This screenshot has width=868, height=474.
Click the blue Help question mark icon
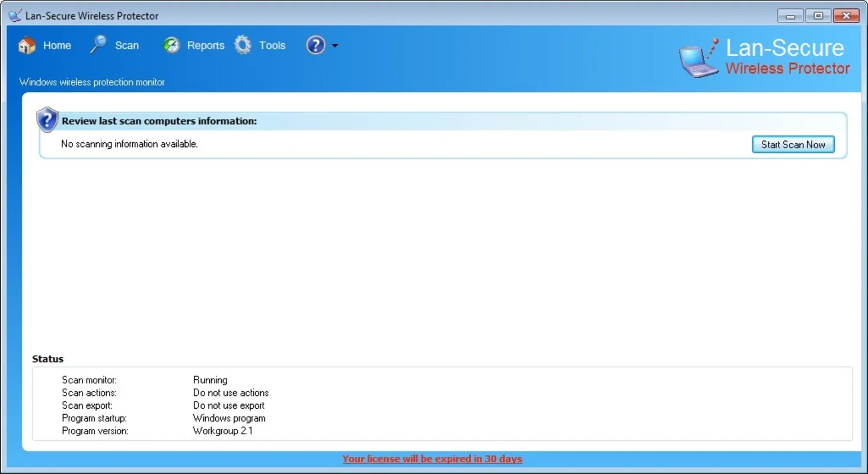click(315, 45)
